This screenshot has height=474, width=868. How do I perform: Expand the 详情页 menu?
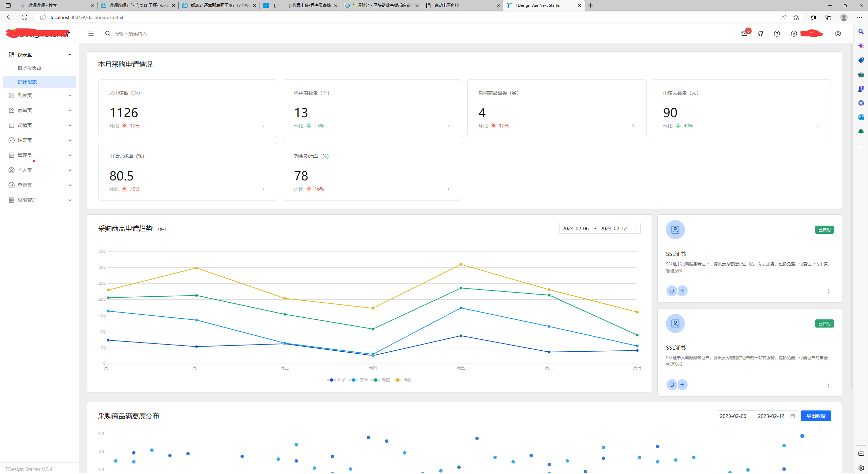click(39, 125)
